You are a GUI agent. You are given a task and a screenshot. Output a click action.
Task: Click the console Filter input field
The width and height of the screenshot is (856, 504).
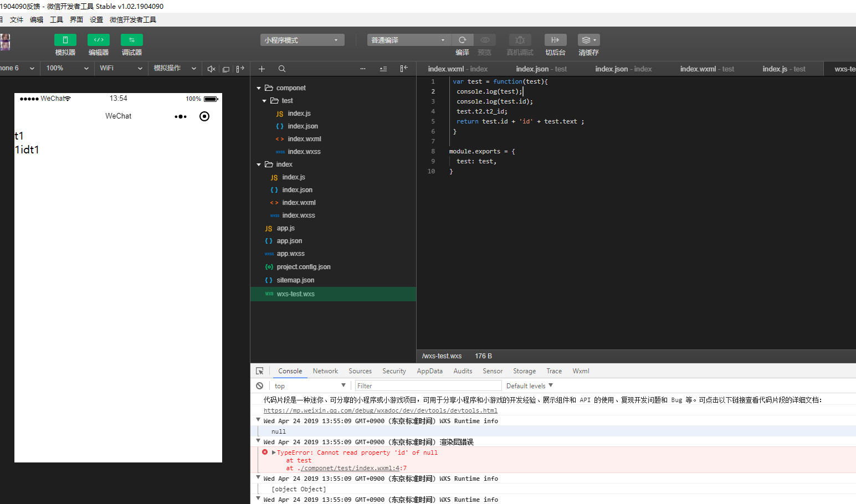[428, 386]
